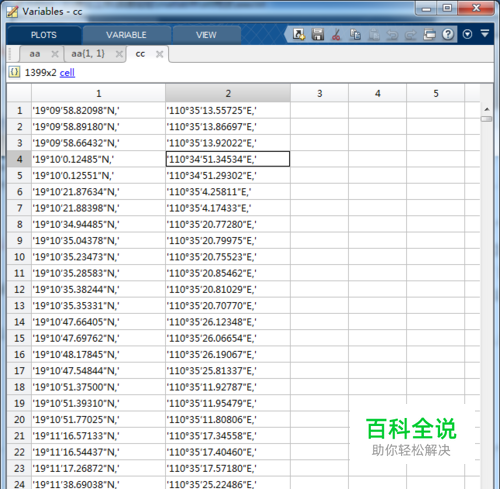This screenshot has width=500, height=489.
Task: Switch to the PLOTS tab
Action: tap(44, 35)
